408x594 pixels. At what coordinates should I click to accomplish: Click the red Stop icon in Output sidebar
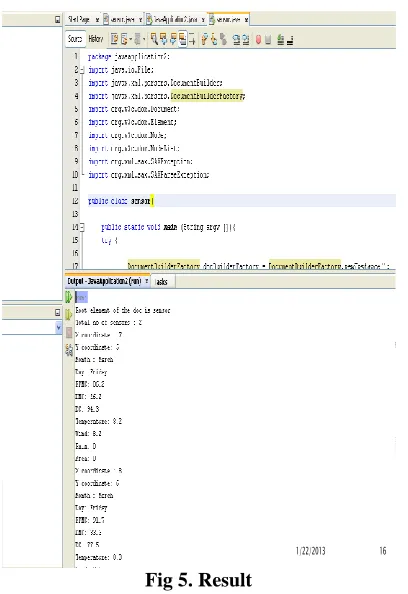pos(69,333)
